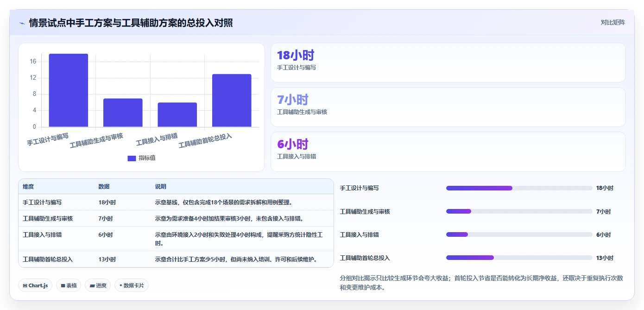Click table cell 工具辅助首轮总投入
The image size is (644, 310).
click(48, 259)
